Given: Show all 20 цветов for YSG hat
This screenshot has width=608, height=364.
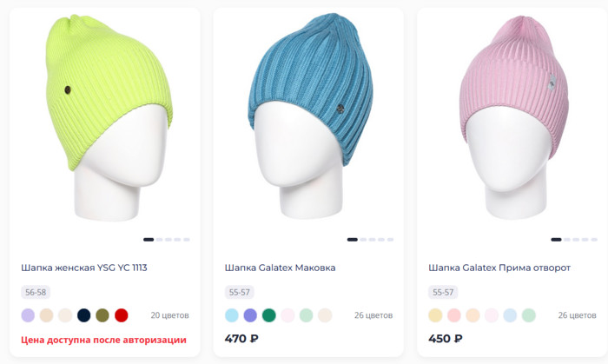Looking at the screenshot, I should coord(170,315).
